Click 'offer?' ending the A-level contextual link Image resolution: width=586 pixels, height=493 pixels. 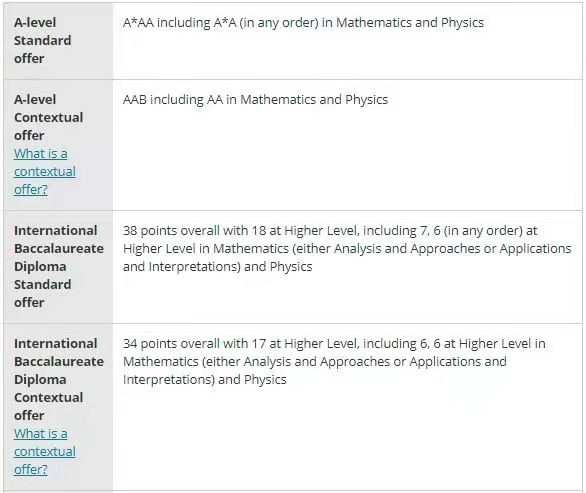pyautogui.click(x=31, y=190)
